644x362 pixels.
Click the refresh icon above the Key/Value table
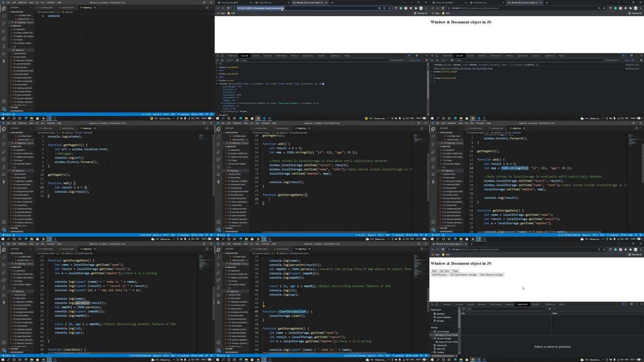pos(463,309)
